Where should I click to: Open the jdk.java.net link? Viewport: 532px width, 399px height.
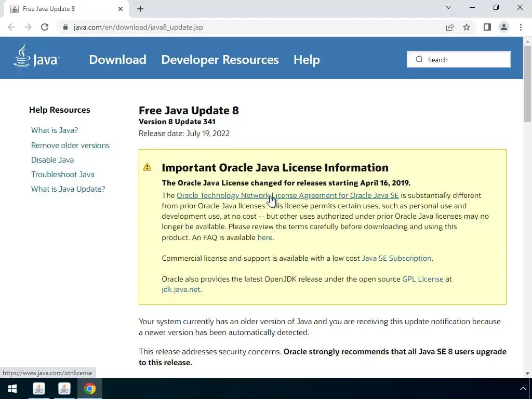(x=180, y=289)
